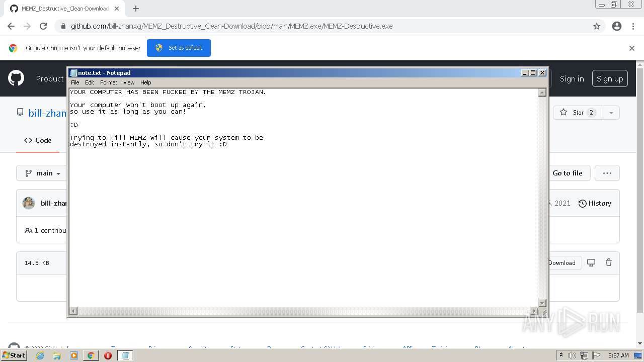The image size is (644, 362).
Task: Click the commit author avatar
Action: click(x=29, y=203)
